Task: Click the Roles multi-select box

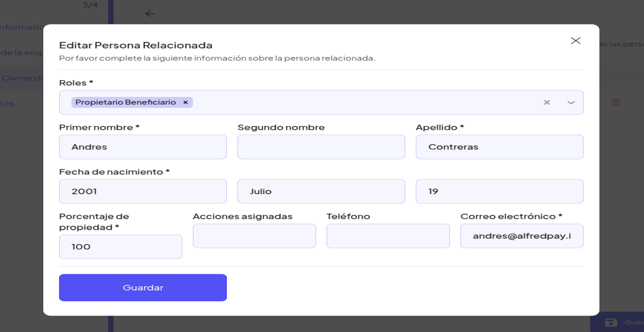Action: pyautogui.click(x=321, y=102)
